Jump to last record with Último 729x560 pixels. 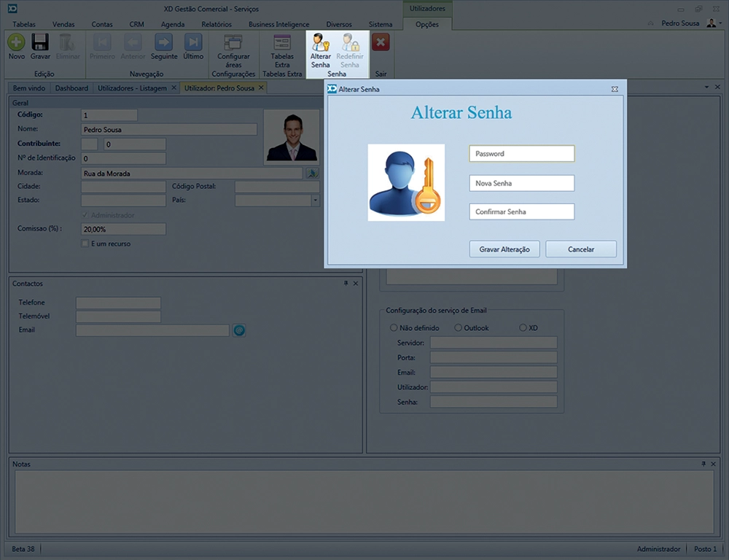pyautogui.click(x=193, y=42)
